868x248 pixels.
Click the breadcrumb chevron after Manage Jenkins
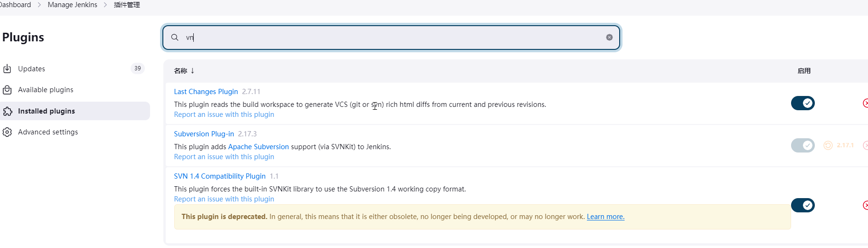pyautogui.click(x=105, y=5)
